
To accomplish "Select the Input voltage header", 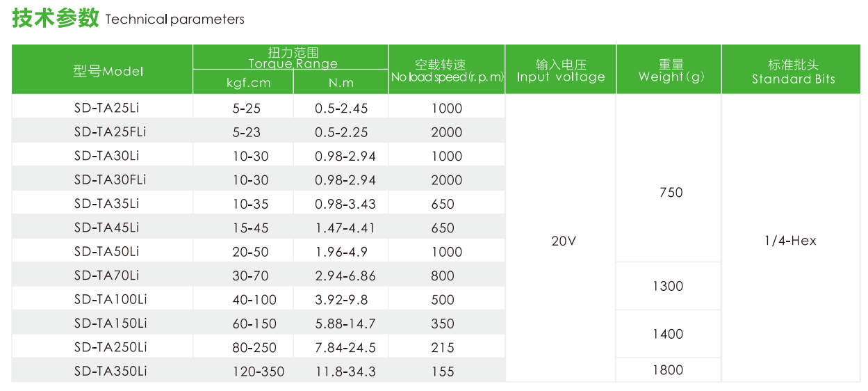I will [x=561, y=71].
